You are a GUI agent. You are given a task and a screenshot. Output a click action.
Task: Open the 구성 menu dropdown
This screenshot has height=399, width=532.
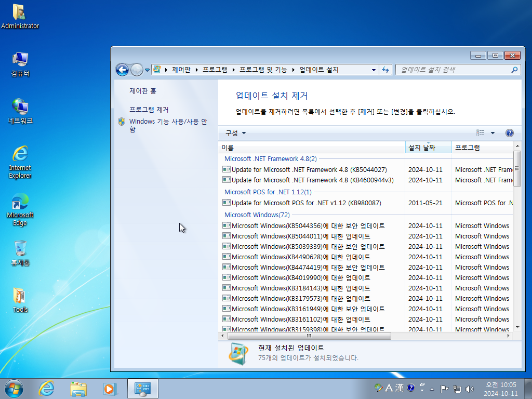(x=236, y=133)
